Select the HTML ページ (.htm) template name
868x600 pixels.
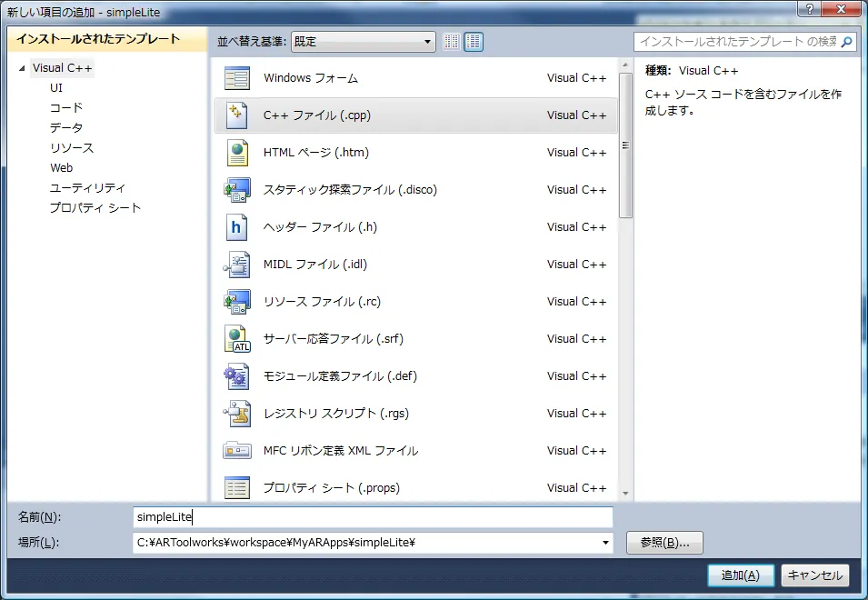(x=316, y=153)
